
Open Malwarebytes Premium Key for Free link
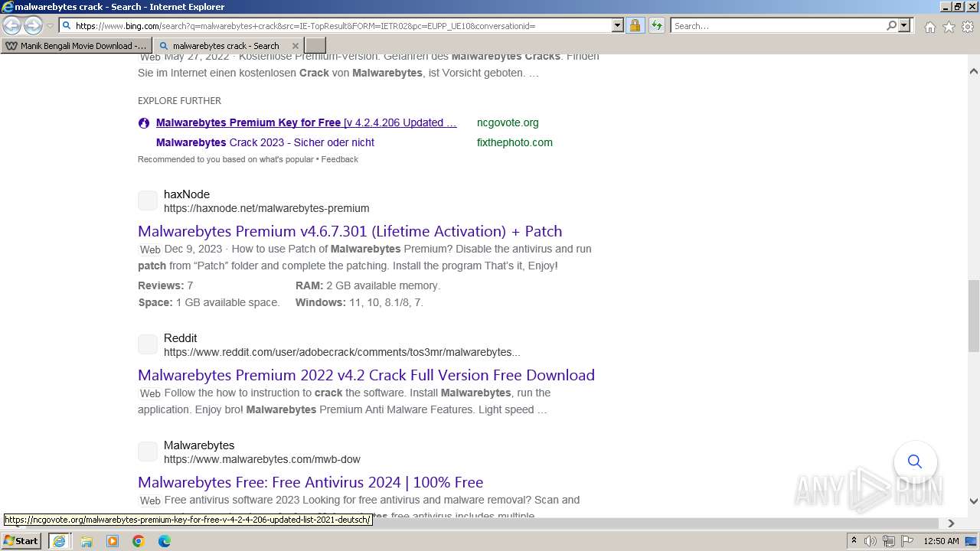click(x=306, y=122)
